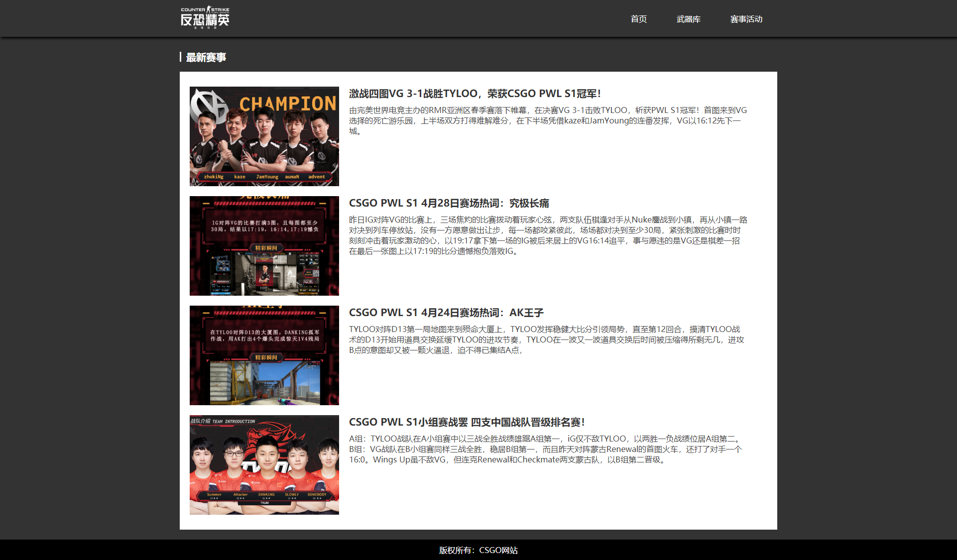Click the TYLOO team introduction thumbnail

click(x=264, y=464)
